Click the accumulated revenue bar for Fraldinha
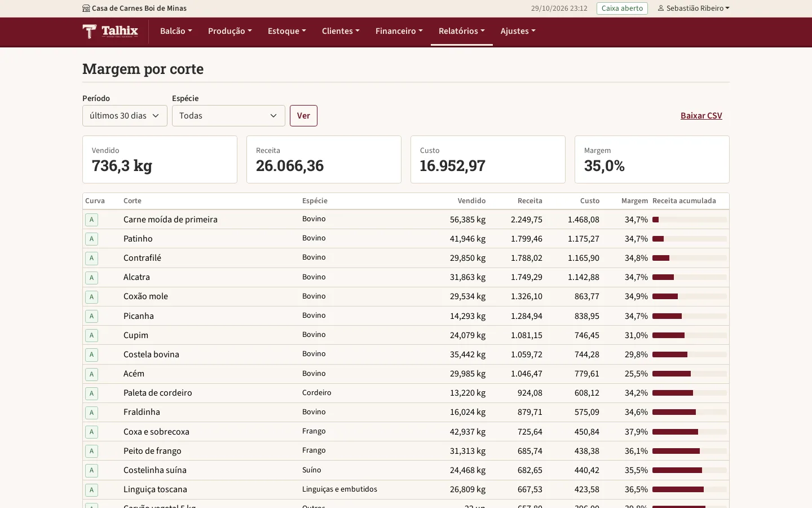Image resolution: width=812 pixels, height=508 pixels. coord(690,412)
